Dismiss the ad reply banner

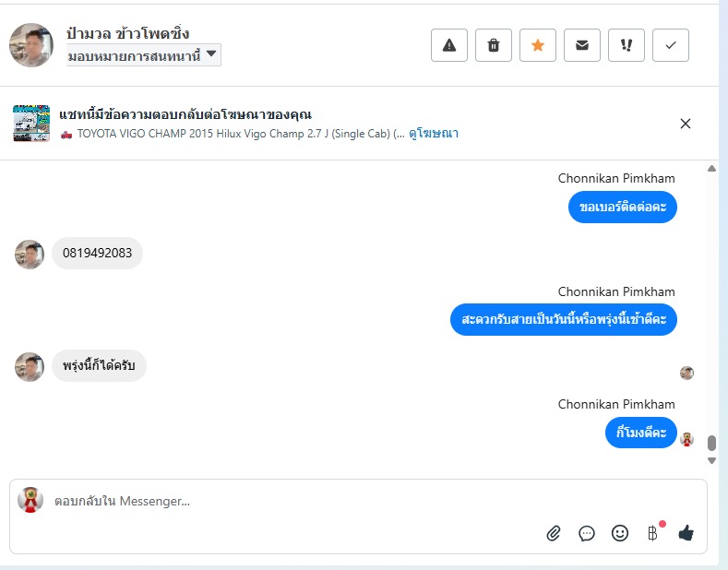(x=686, y=124)
